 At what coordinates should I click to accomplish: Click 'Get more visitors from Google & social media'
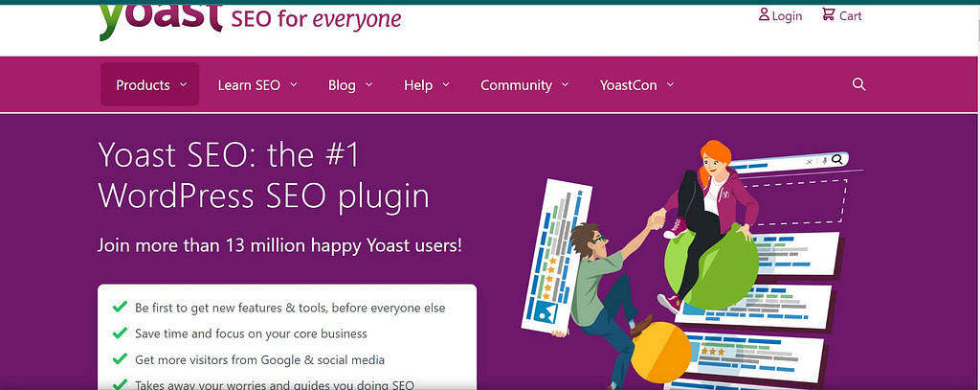259,360
